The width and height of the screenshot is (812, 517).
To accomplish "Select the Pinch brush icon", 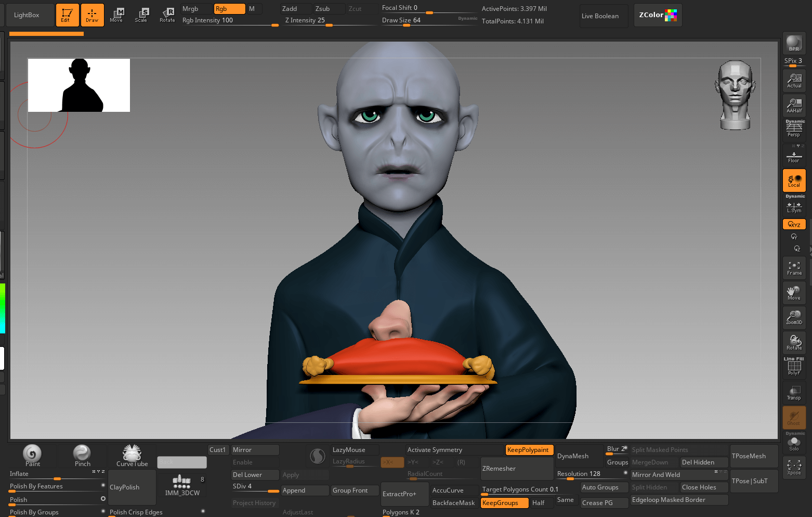I will (82, 456).
